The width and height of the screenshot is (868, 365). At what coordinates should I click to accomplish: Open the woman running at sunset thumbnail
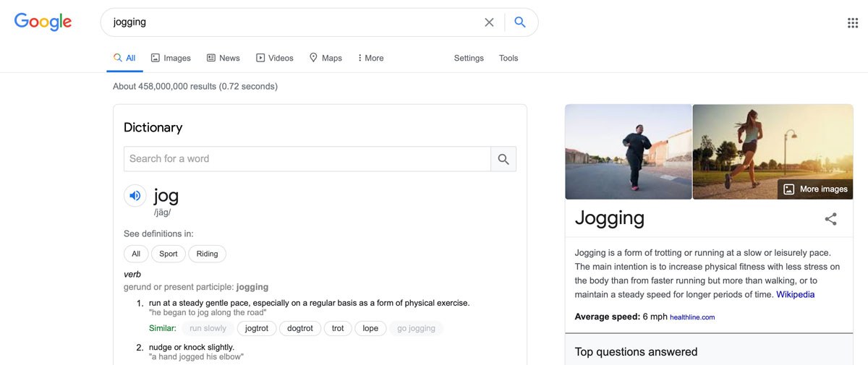tap(773, 152)
